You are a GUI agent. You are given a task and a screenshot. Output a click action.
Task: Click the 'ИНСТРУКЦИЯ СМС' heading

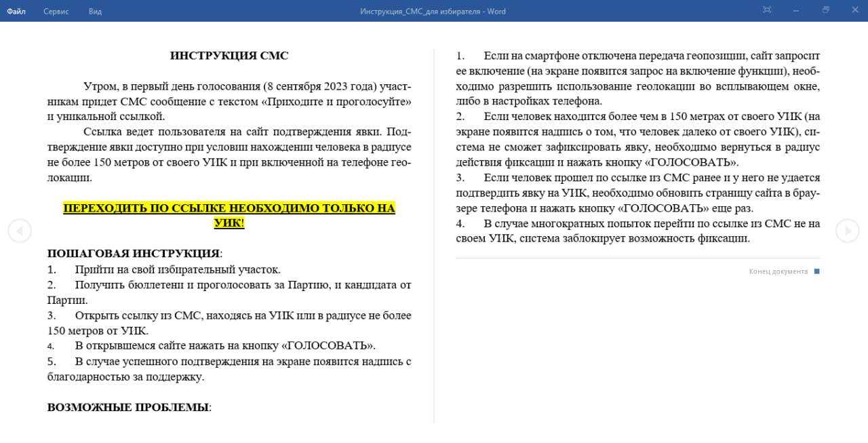point(229,56)
